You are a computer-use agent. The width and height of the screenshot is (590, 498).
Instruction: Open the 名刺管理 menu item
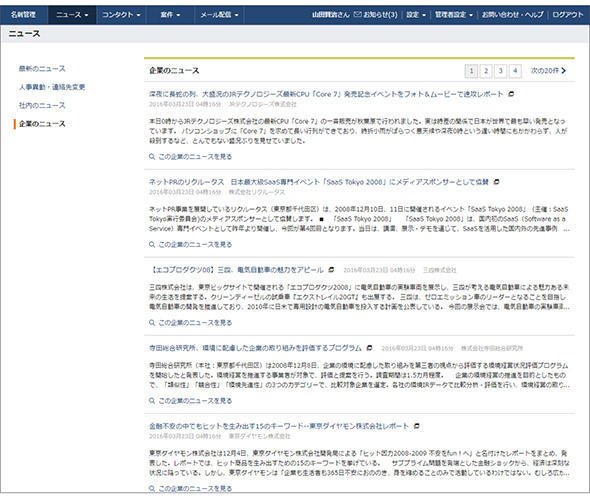coord(23,15)
